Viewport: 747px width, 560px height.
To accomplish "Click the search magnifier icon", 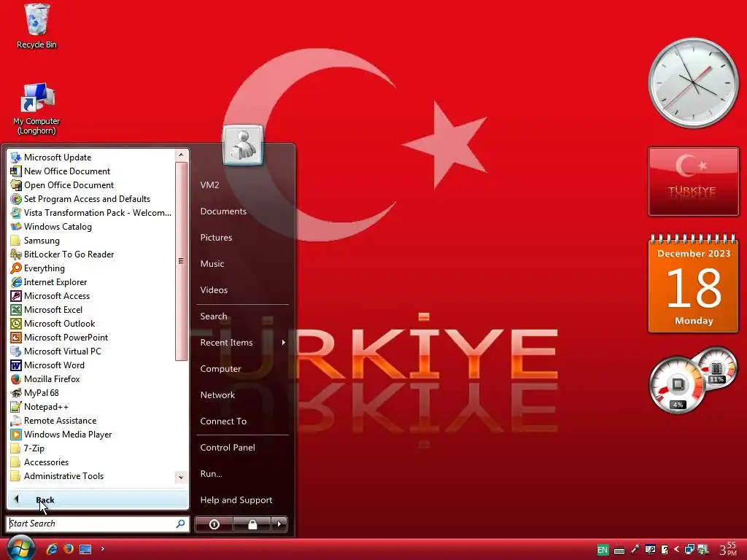I will tap(181, 524).
